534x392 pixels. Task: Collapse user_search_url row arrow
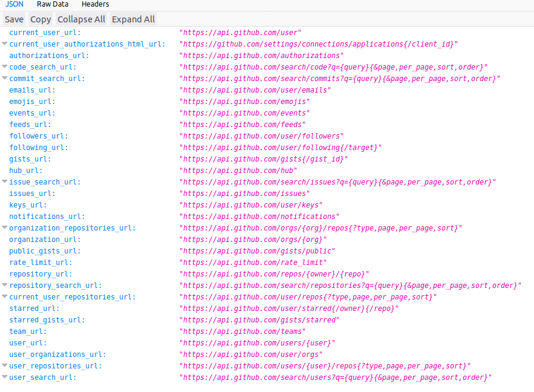pos(5,377)
